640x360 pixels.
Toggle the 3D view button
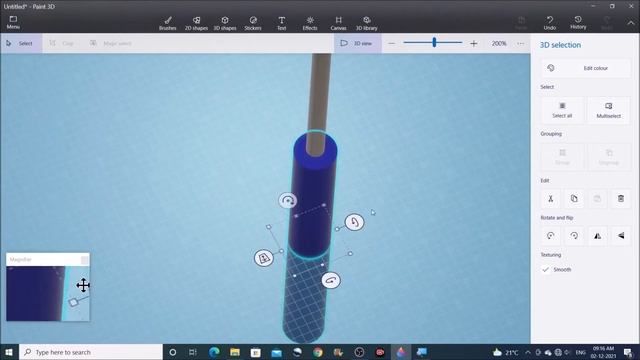click(358, 43)
